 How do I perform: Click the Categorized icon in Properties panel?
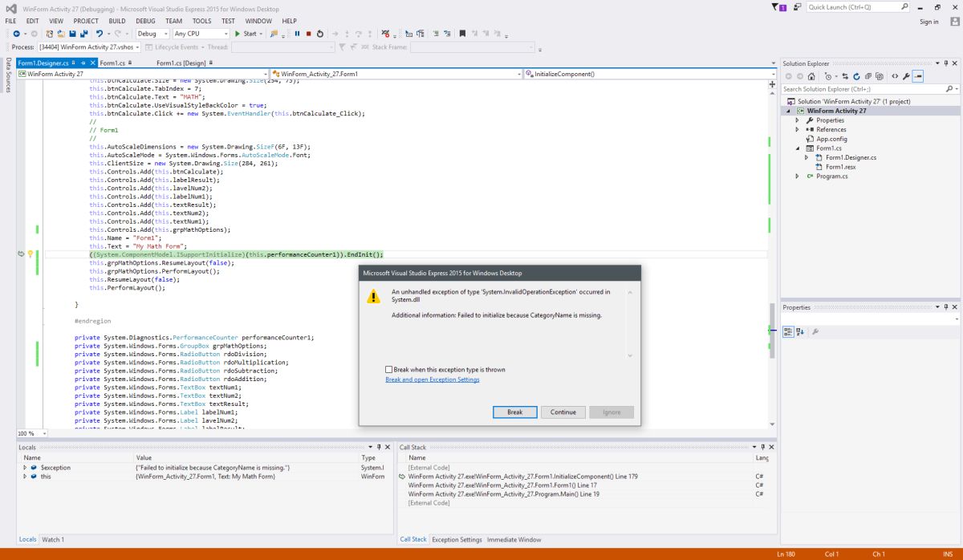(788, 331)
